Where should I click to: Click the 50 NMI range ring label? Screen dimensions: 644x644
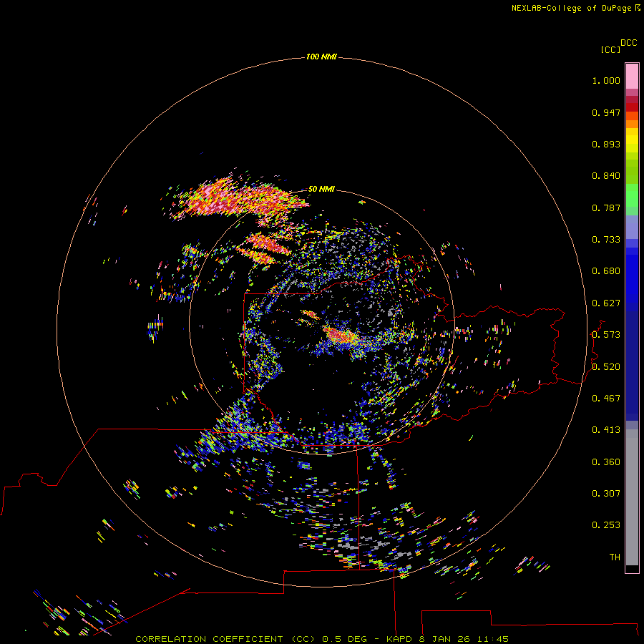coord(321,189)
